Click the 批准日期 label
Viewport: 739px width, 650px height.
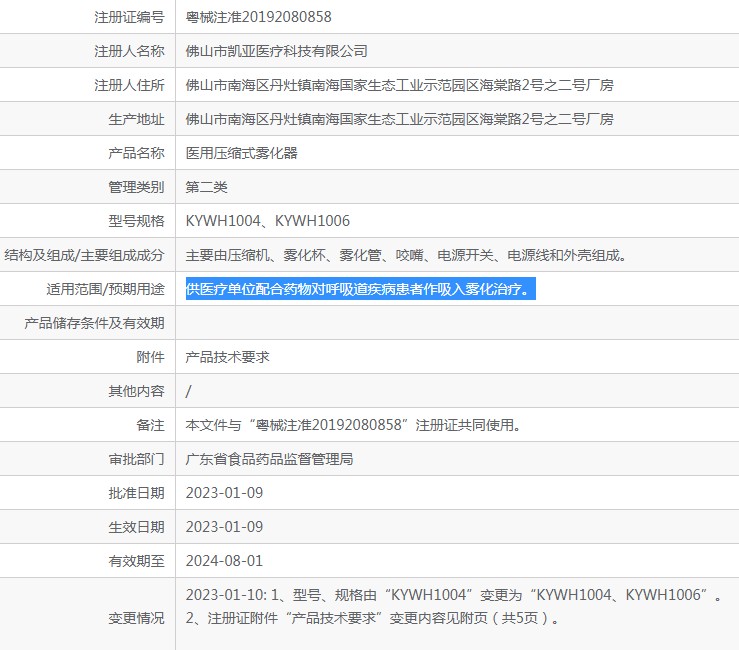[136, 493]
